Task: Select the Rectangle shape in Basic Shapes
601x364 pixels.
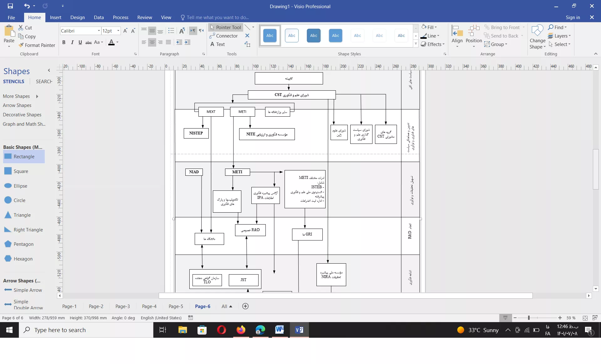Action: coord(24,156)
